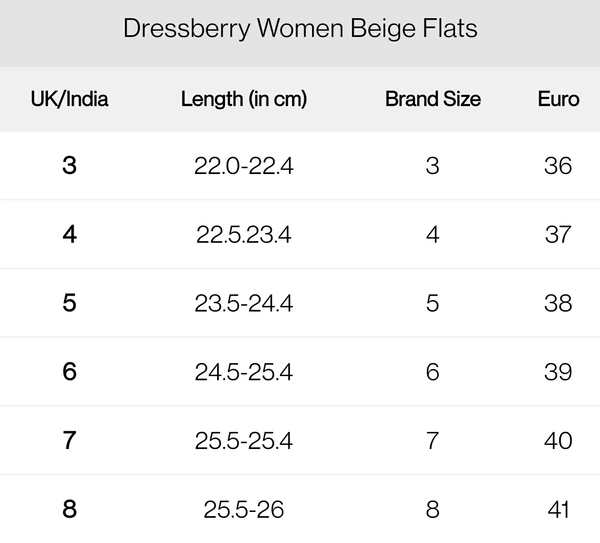The height and width of the screenshot is (543, 600).
Task: Select Brand Size 6 cell
Action: [432, 373]
